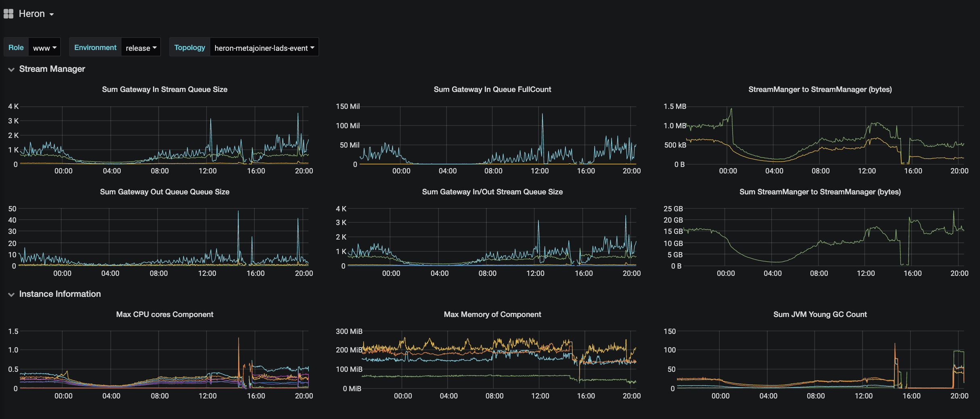
Task: Click Sum Gateway In/Out Stream Queue Size title
Action: (x=492, y=192)
